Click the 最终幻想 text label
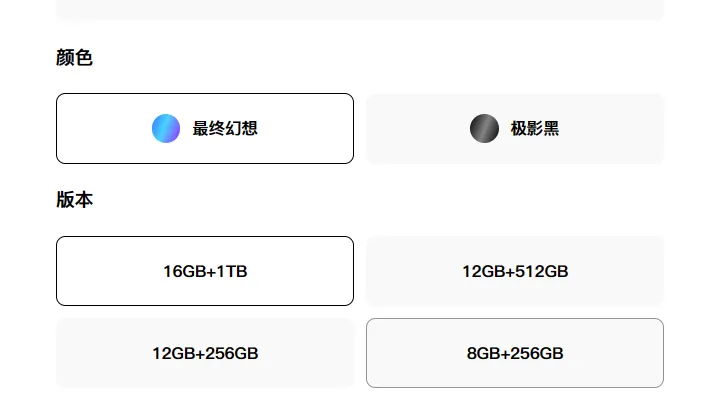The image size is (704, 412). click(225, 128)
